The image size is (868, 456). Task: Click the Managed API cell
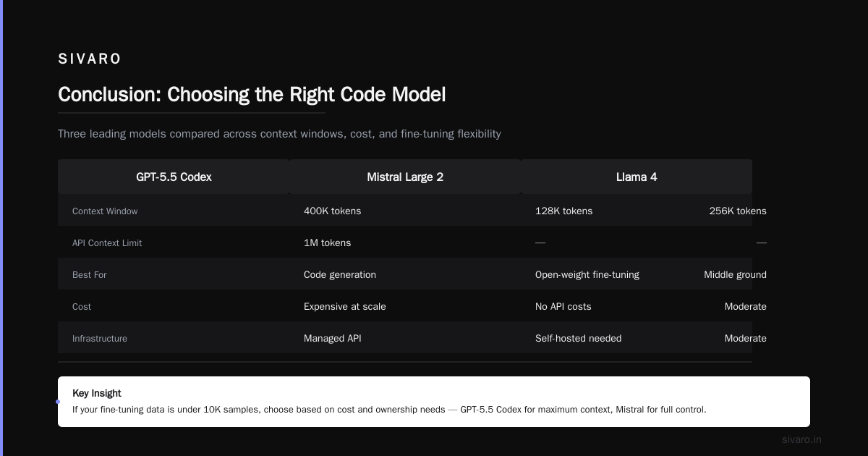click(x=333, y=339)
